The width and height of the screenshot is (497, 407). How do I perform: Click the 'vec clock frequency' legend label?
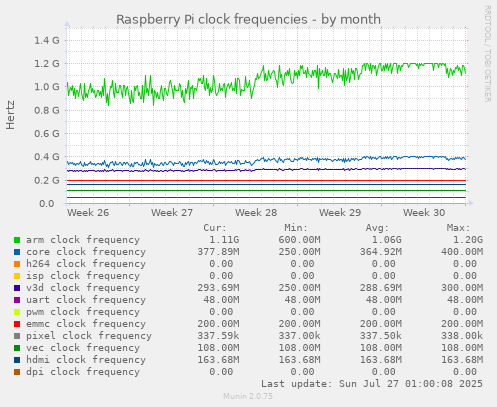pyautogui.click(x=83, y=348)
